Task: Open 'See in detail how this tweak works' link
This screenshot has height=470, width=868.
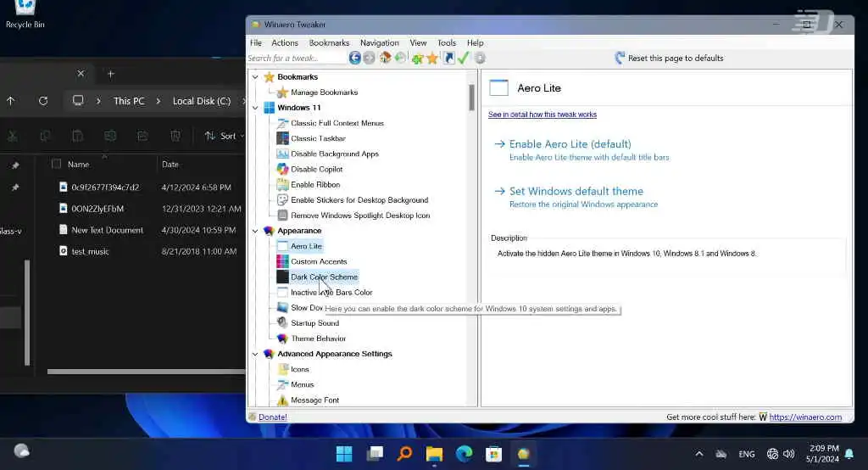Action: (x=542, y=115)
